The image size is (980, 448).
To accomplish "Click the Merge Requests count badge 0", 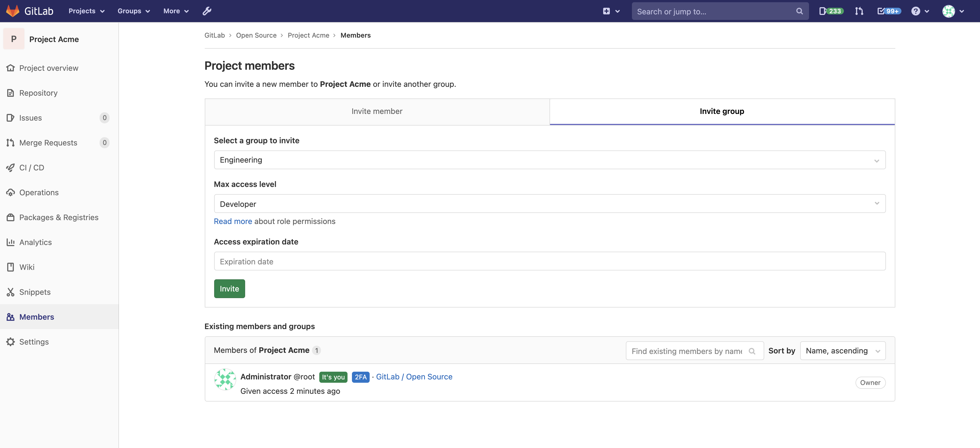I will (105, 143).
